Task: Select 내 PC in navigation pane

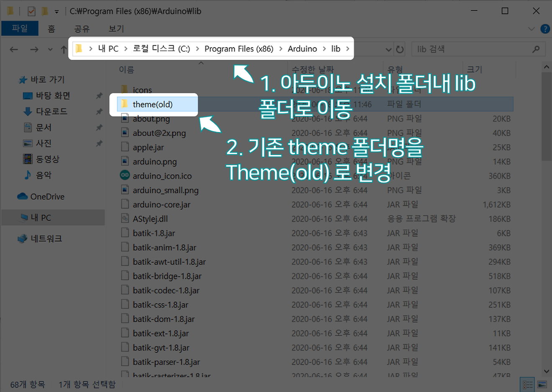Action: tap(53, 217)
